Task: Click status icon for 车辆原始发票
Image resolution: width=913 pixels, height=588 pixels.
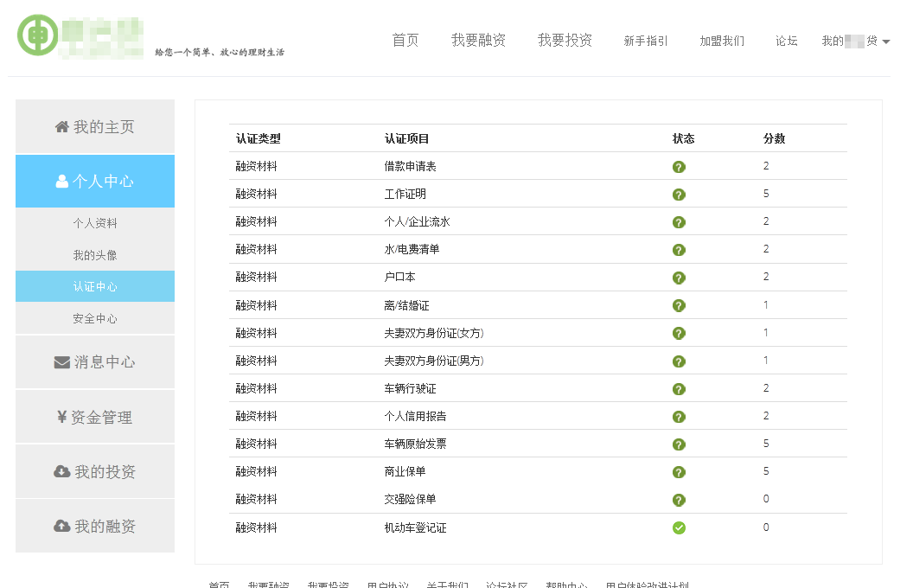Action: coord(679,444)
